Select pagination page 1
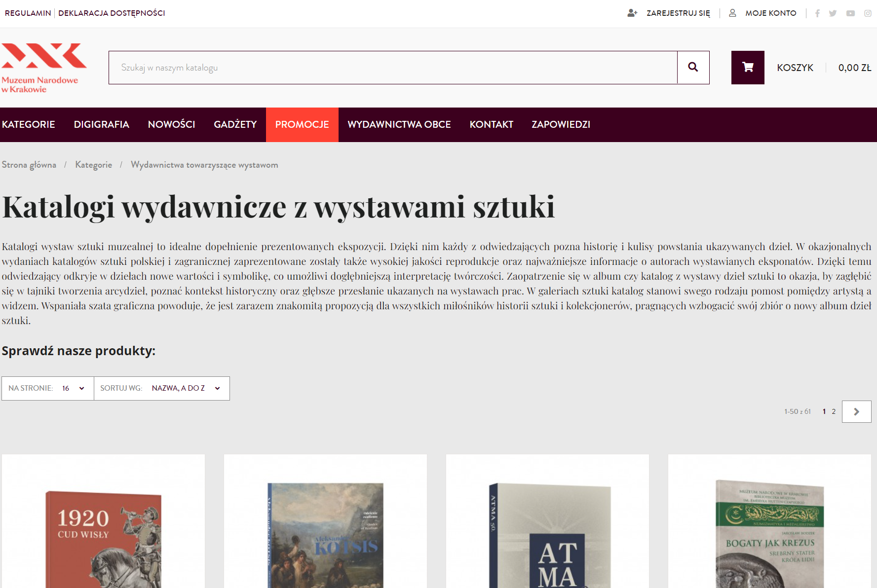The image size is (877, 588). pyautogui.click(x=824, y=411)
